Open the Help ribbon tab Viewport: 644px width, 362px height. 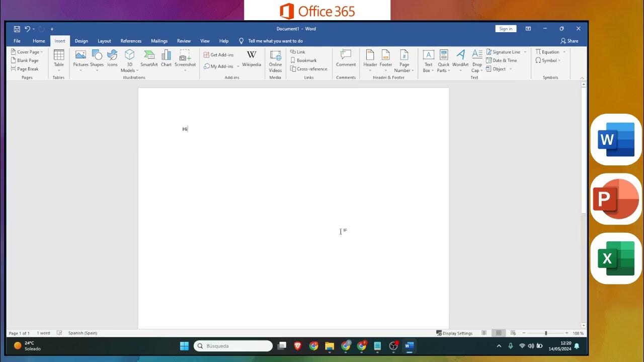(224, 41)
